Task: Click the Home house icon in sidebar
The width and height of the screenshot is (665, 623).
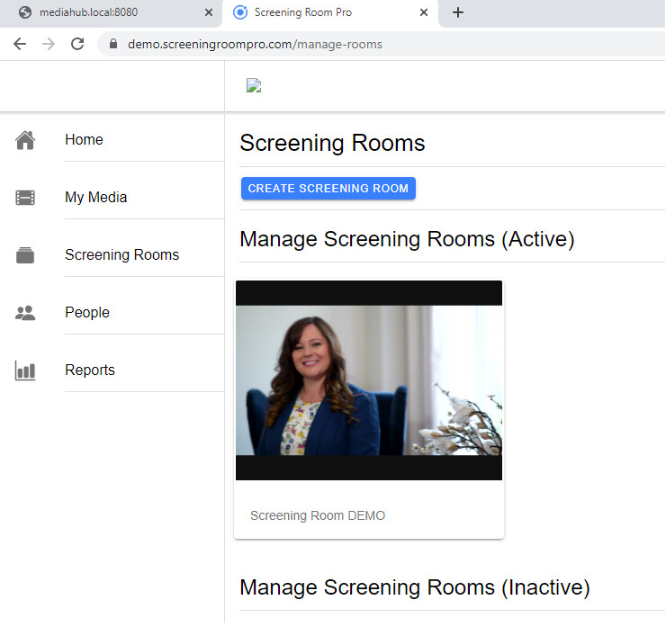Action: coord(25,140)
